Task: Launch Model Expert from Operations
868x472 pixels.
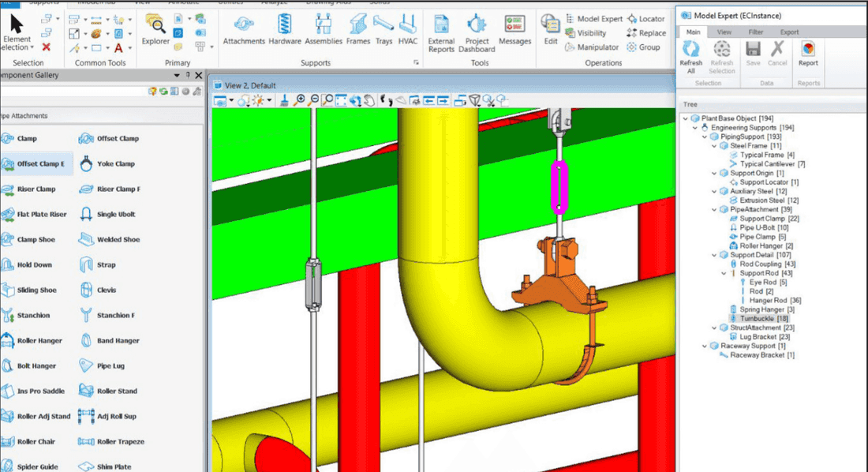Action: [593, 19]
